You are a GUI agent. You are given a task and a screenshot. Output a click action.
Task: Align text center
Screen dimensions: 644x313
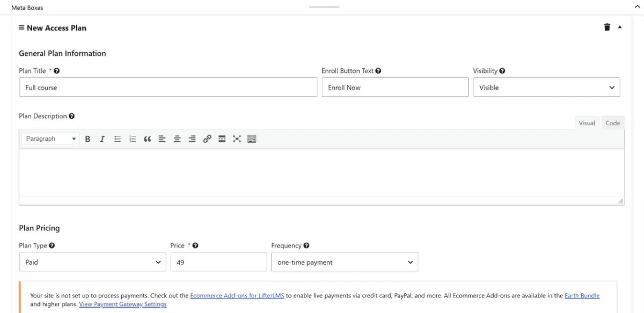click(177, 139)
